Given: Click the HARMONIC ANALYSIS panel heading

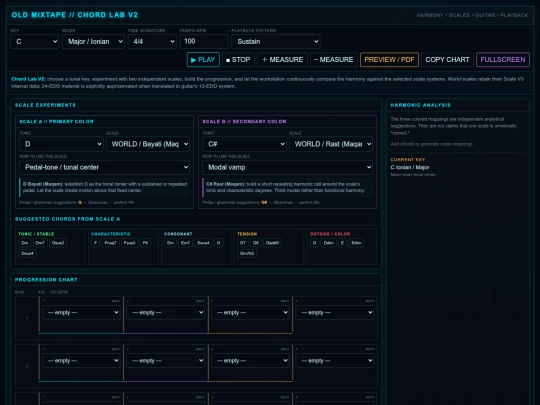Looking at the screenshot, I should pos(420,105).
